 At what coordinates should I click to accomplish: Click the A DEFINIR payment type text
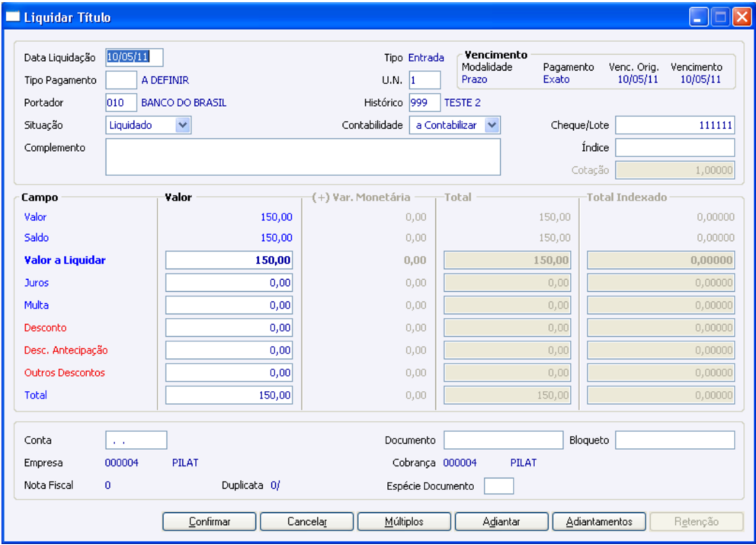tap(165, 80)
